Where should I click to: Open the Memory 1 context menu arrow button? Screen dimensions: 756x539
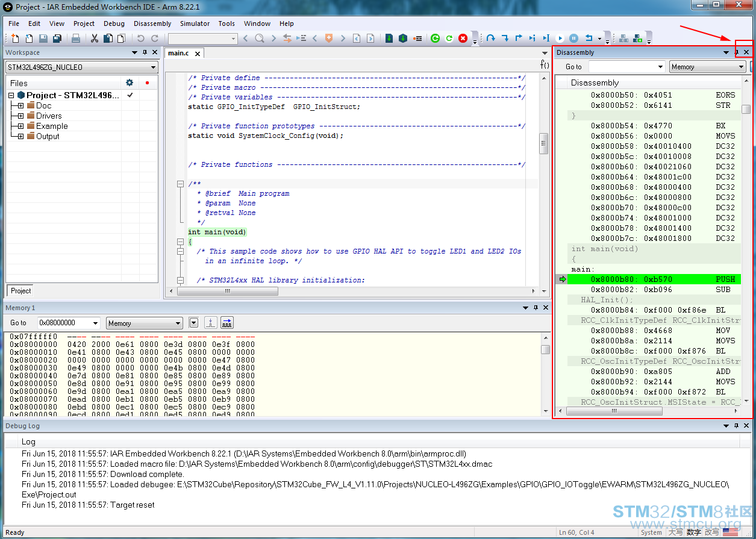tap(193, 323)
